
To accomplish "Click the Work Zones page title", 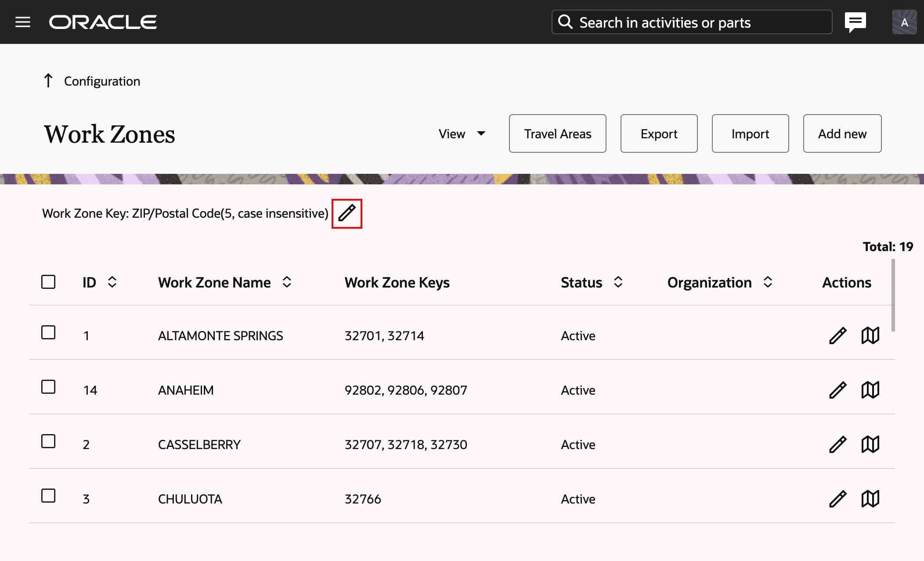I will (109, 134).
